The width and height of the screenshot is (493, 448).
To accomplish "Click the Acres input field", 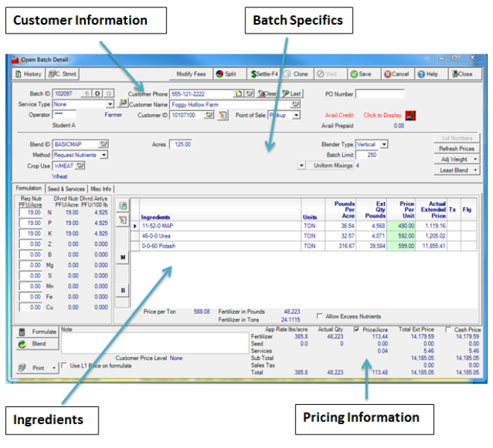I will click(x=181, y=144).
